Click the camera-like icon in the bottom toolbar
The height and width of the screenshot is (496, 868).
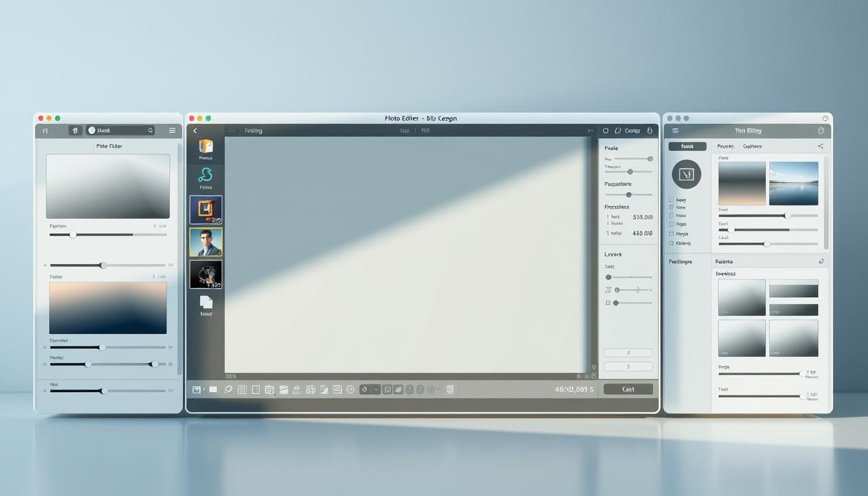pyautogui.click(x=310, y=389)
